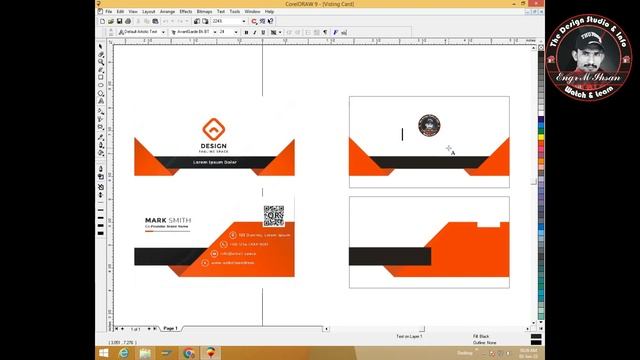Click the Format Text F icon
The height and width of the screenshot is (360, 640).
(336, 32)
